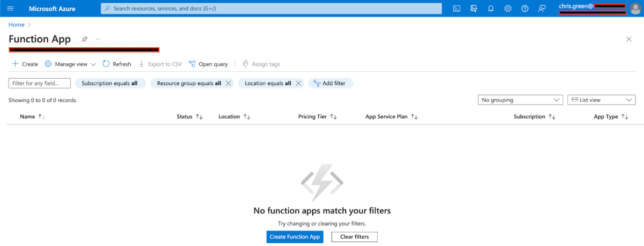Click Export to CSV
The width and height of the screenshot is (644, 246).
[160, 64]
